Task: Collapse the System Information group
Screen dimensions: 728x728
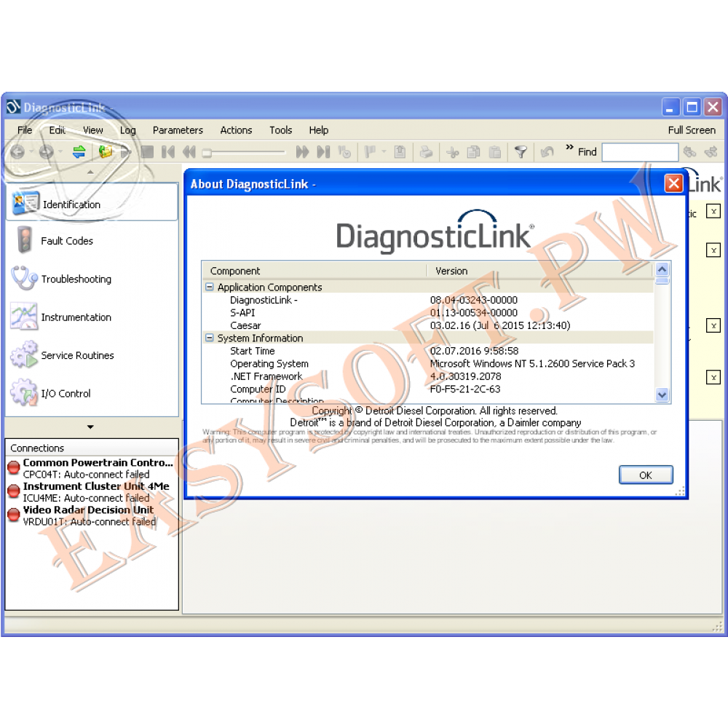Action: pyautogui.click(x=210, y=338)
